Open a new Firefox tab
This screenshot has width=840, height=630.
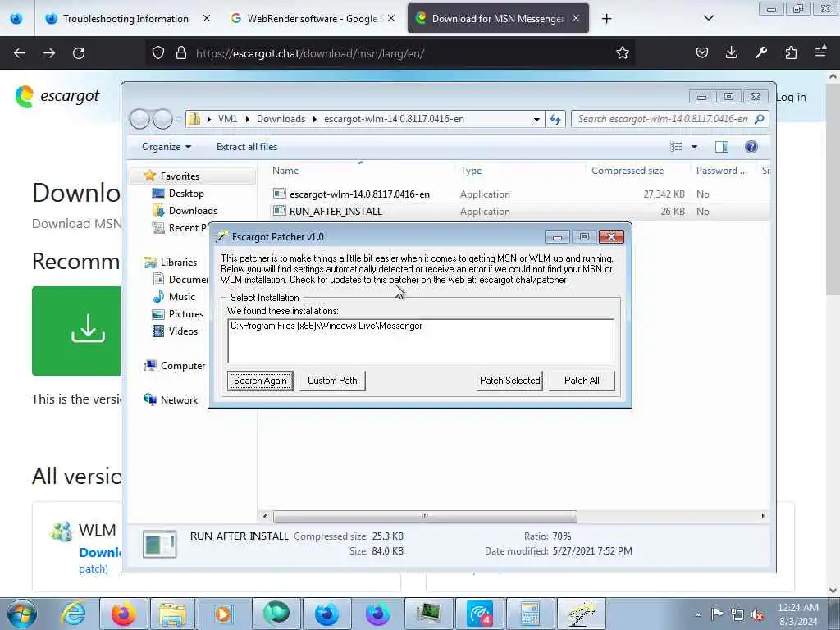point(606,19)
